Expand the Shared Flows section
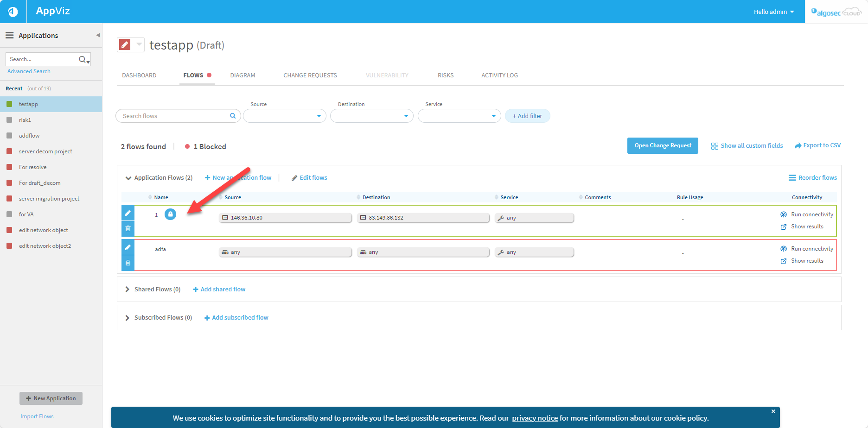The height and width of the screenshot is (428, 868). pos(128,290)
